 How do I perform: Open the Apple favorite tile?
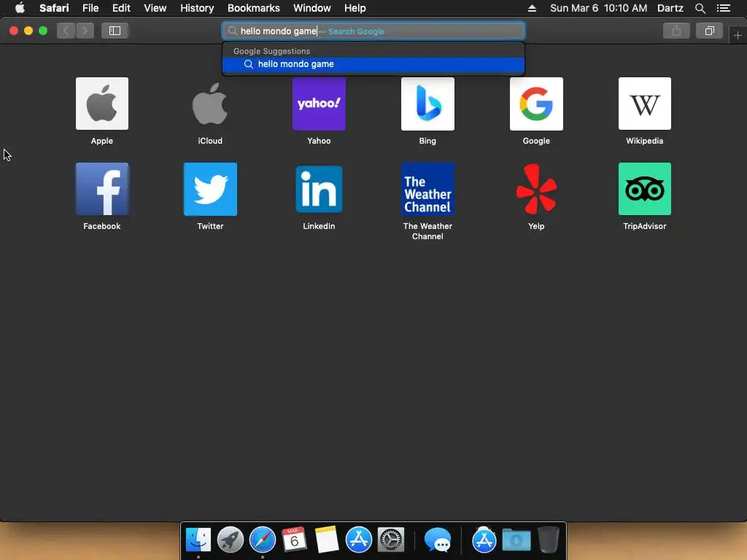[x=102, y=104]
